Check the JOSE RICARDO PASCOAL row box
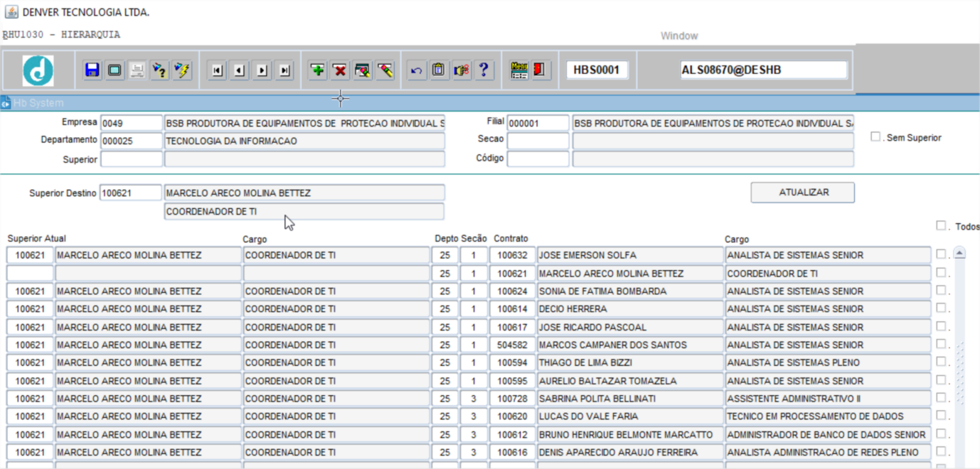Image resolution: width=980 pixels, height=469 pixels. [x=941, y=326]
